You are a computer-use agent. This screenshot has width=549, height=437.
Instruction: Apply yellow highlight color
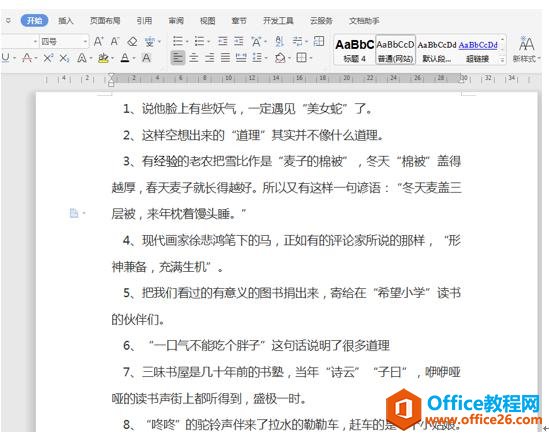103,58
